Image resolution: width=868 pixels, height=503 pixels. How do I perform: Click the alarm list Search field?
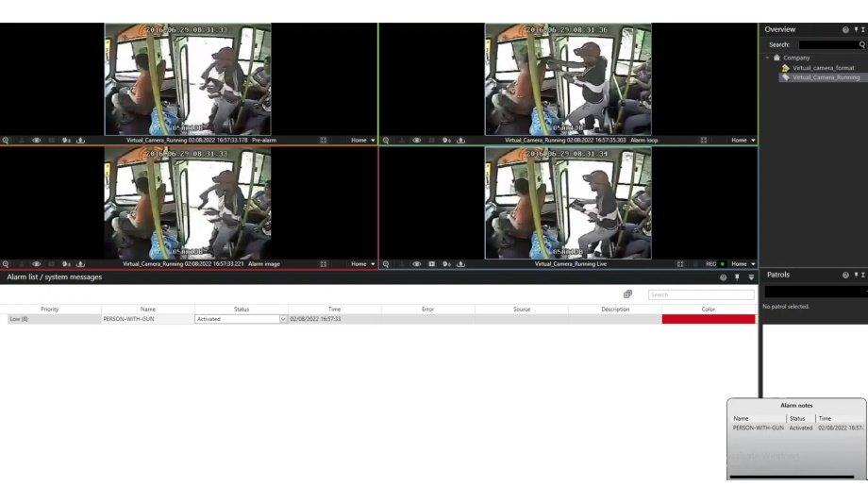(701, 294)
